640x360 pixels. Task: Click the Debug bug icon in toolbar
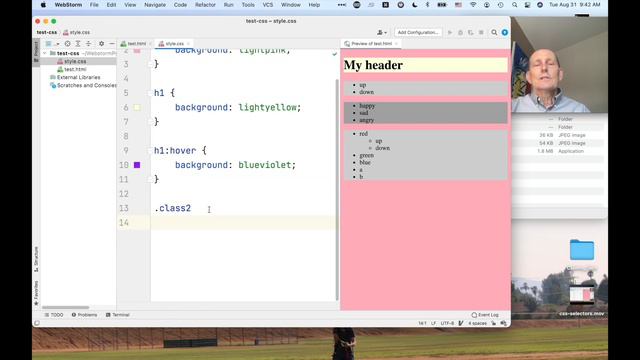460,32
